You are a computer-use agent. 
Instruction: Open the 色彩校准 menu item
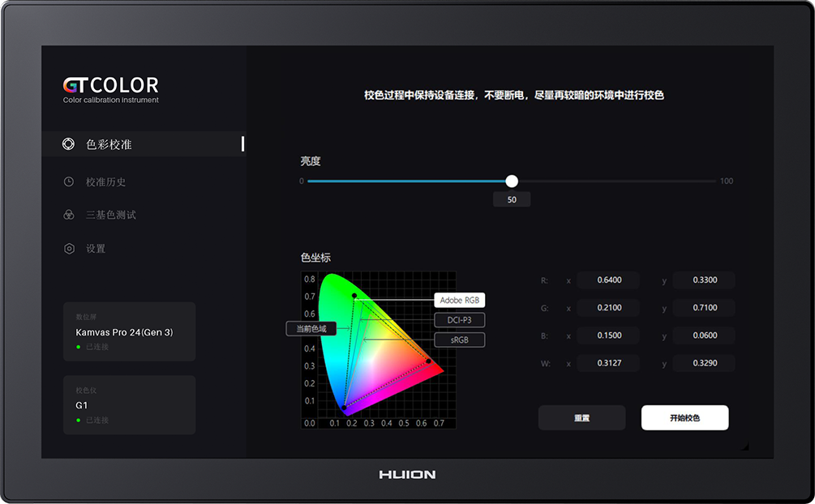pyautogui.click(x=109, y=144)
